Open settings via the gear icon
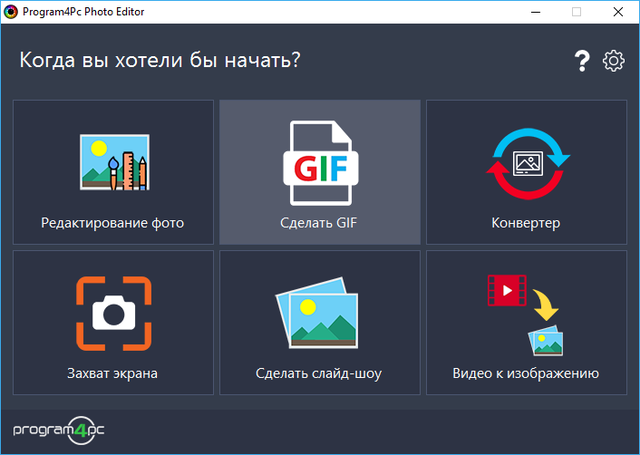The width and height of the screenshot is (640, 455). tap(612, 62)
